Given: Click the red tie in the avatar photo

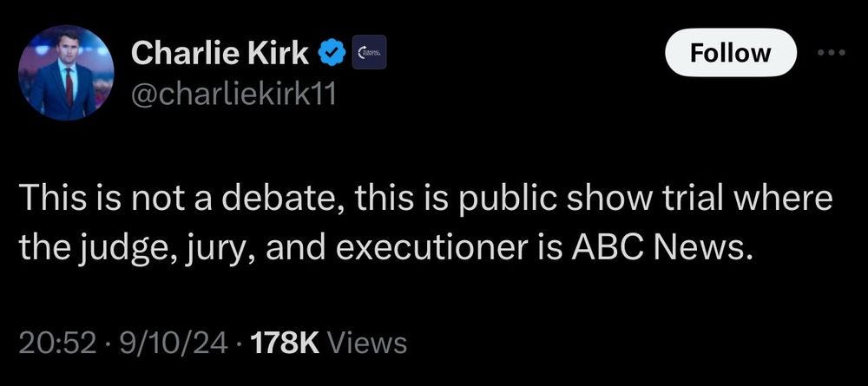Looking at the screenshot, I should pos(69,86).
